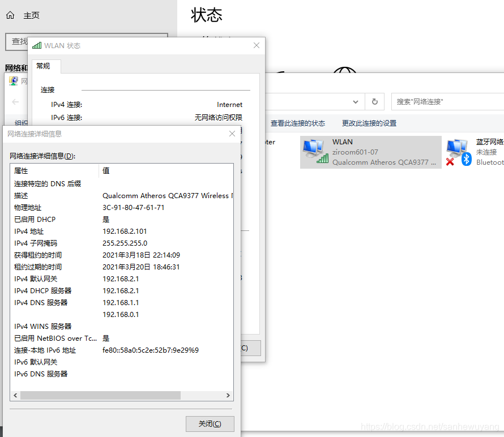Viewport: 504px width, 437px height.
Task: Select the IPv4 WINS 服务器 row
Action: (x=122, y=327)
